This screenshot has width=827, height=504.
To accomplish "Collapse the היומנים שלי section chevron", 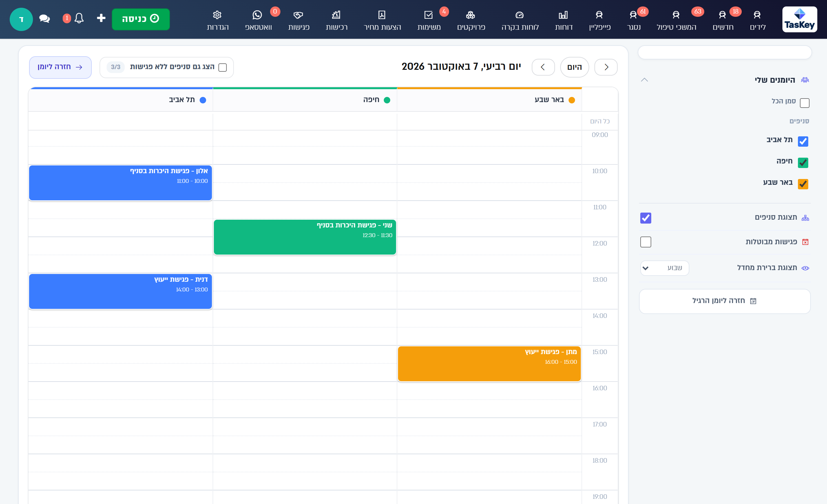I will click(644, 80).
